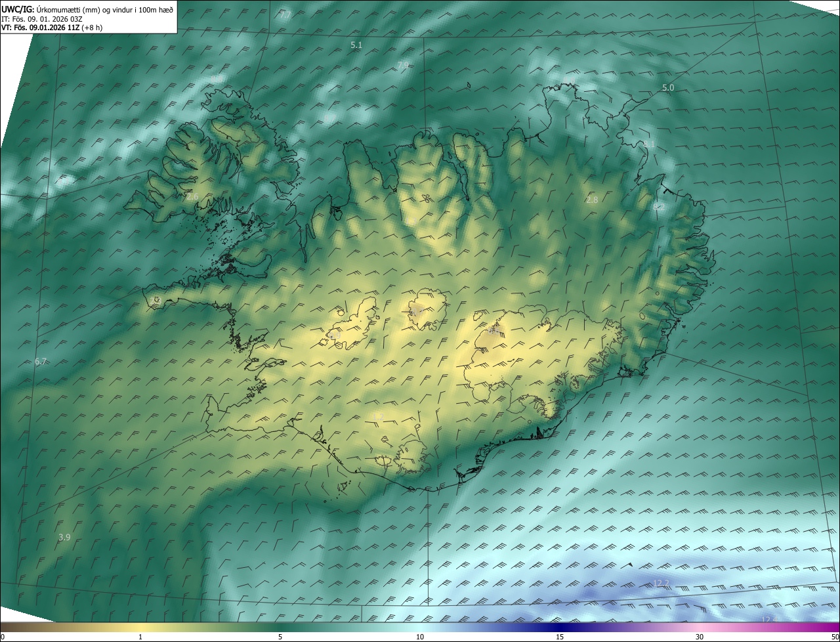The image size is (840, 642).
Task: Click the 3.9 value label in the southwest ocean
Action: click(x=64, y=537)
